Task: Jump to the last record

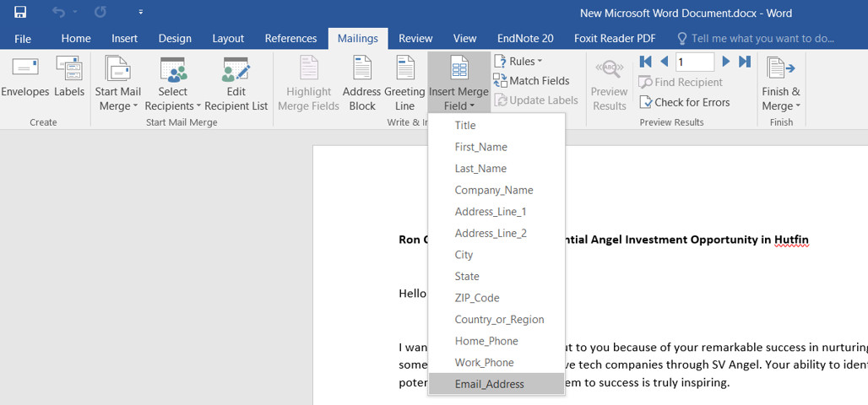Action: tap(745, 62)
